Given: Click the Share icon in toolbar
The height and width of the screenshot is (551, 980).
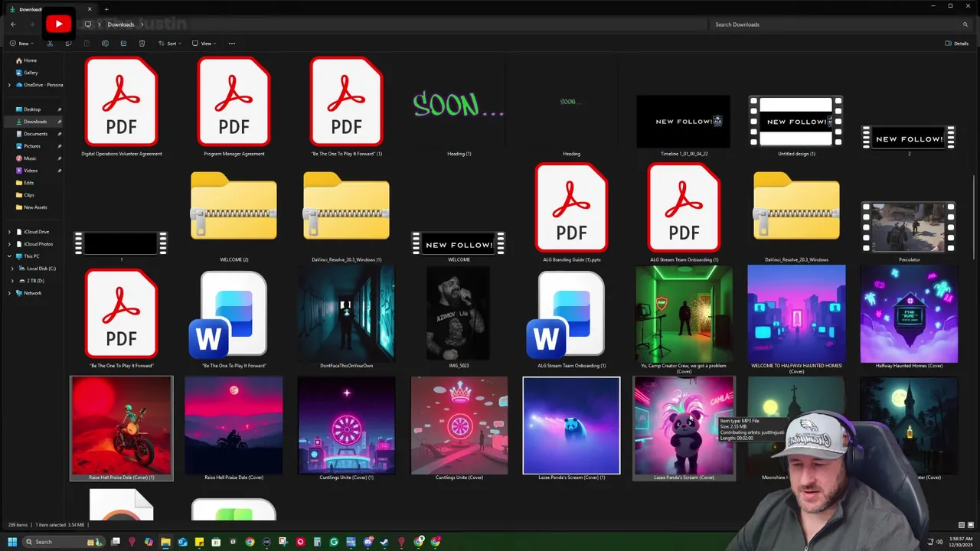Looking at the screenshot, I should [123, 44].
